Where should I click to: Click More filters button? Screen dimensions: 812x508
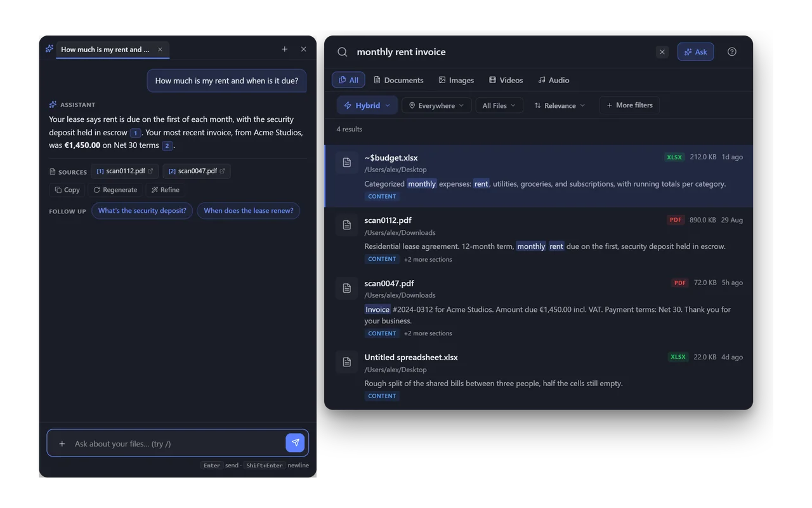click(x=629, y=105)
